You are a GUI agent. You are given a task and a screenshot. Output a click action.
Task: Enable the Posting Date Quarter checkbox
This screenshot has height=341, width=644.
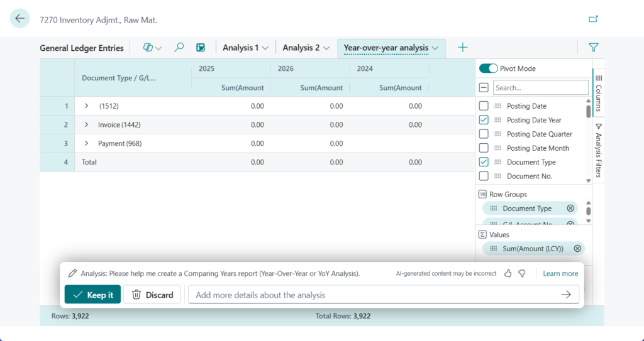pyautogui.click(x=484, y=134)
